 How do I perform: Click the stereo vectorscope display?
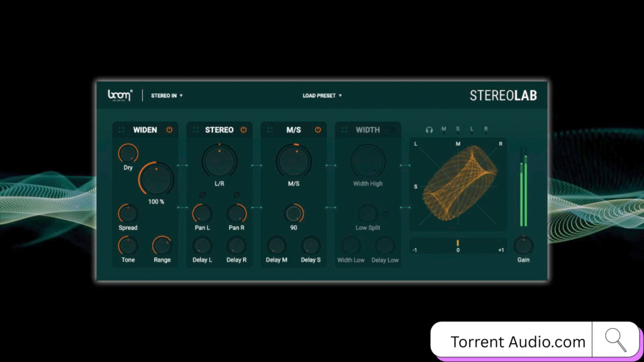pyautogui.click(x=458, y=184)
